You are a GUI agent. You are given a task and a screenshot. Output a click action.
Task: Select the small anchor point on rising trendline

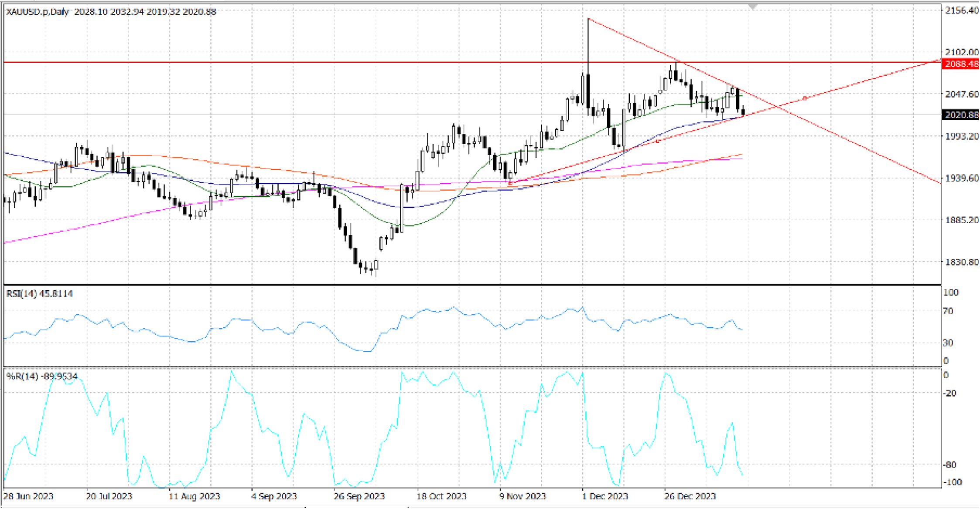tap(805, 98)
